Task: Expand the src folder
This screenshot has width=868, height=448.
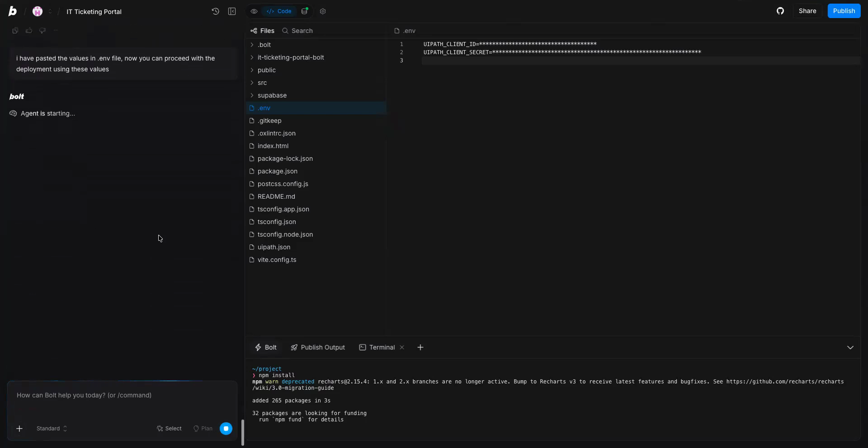Action: (316, 83)
